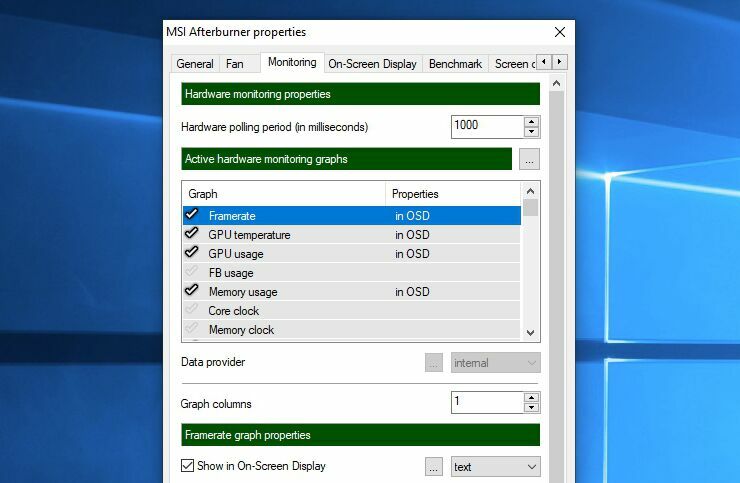Click 'in OSD' in the GPU temperature row

click(412, 235)
